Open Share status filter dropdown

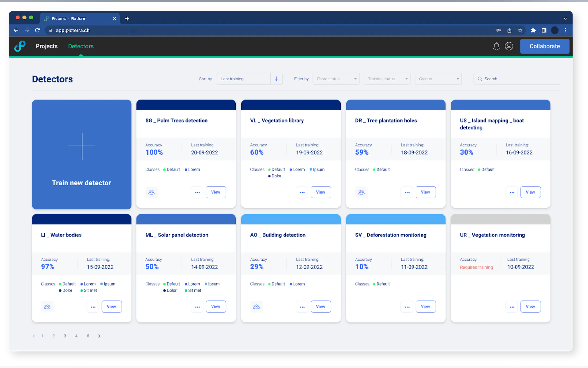point(336,79)
